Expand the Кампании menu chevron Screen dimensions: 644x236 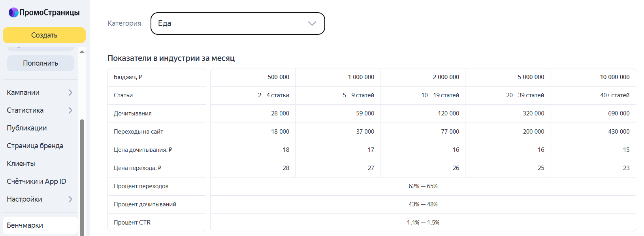(x=70, y=93)
